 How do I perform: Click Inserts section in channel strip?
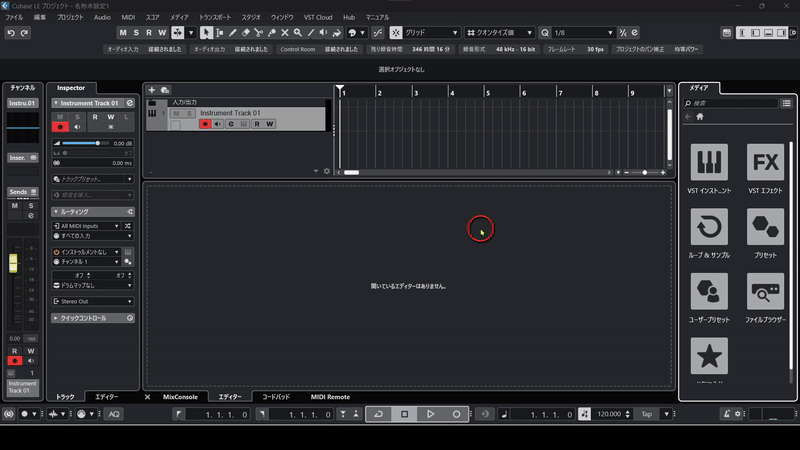coord(22,158)
